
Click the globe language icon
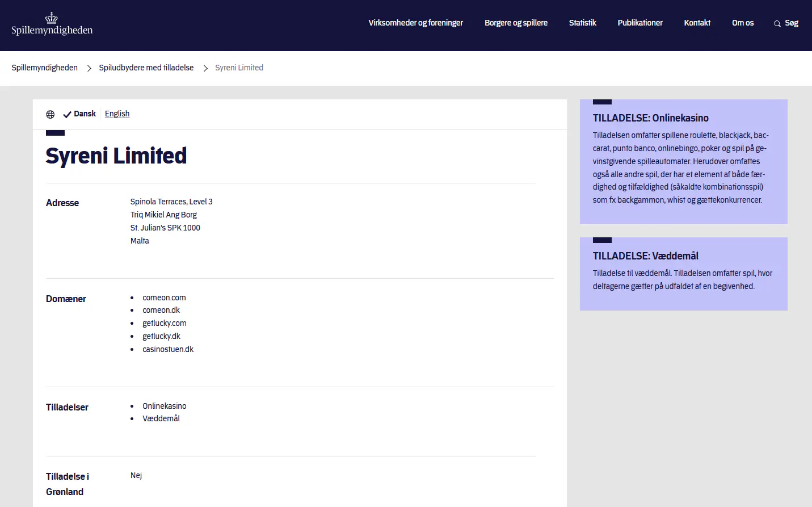(51, 115)
